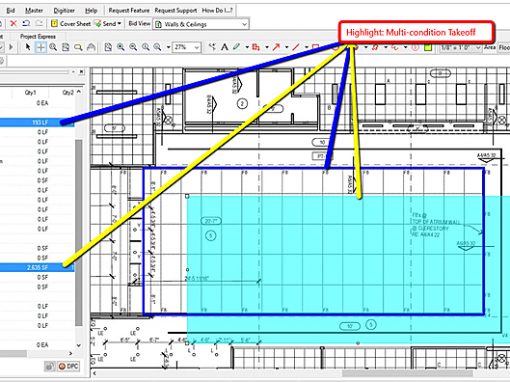Click the red X delete icon
This screenshot has width=510, height=382.
point(13,24)
